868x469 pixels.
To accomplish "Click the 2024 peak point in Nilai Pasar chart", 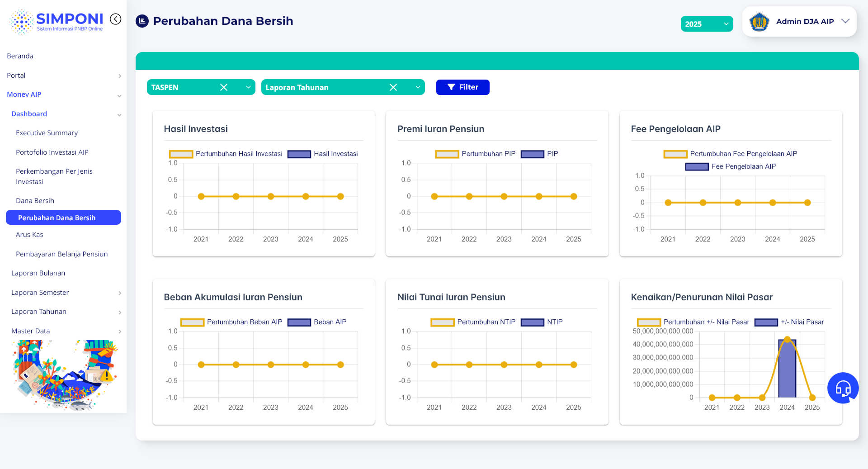I will [x=787, y=339].
